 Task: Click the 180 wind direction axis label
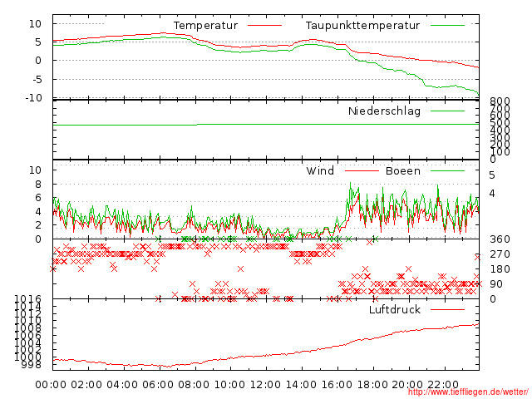pos(500,269)
